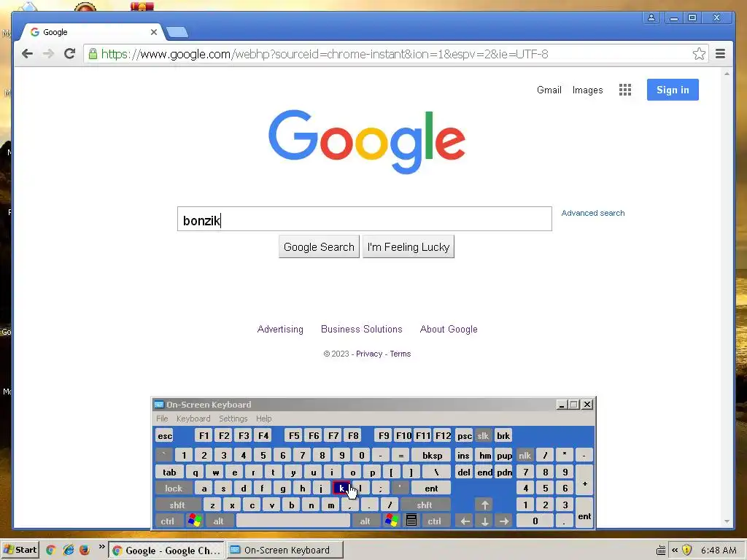Click the left Windows logo key
Image resolution: width=747 pixels, height=560 pixels.
[x=194, y=520]
